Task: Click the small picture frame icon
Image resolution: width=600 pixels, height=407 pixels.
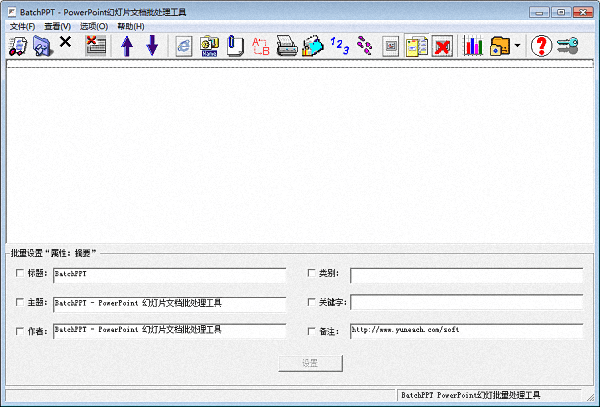Action: (391, 47)
